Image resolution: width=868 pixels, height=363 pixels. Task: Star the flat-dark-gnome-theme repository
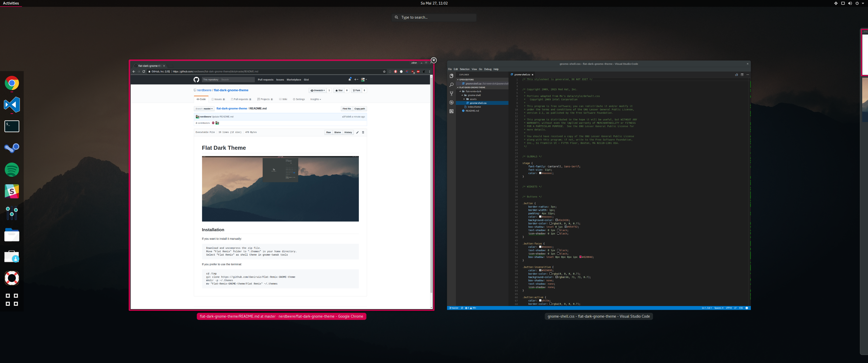pyautogui.click(x=339, y=90)
